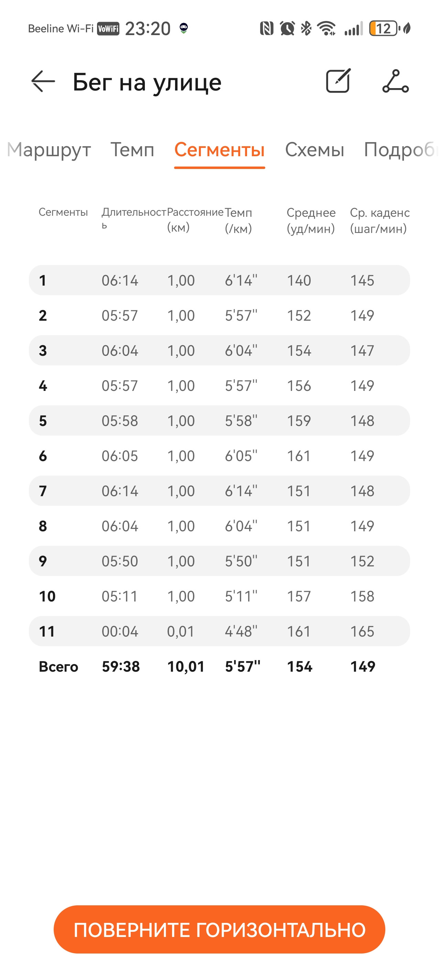Viewport: 439px width, 980px height.
Task: Tap the Всего totals row
Action: 219,667
